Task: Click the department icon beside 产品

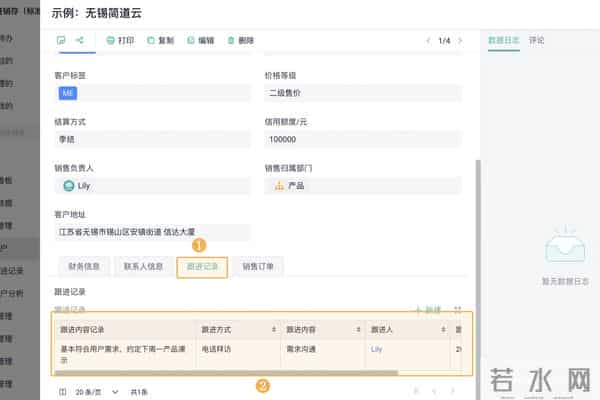Action: click(279, 186)
